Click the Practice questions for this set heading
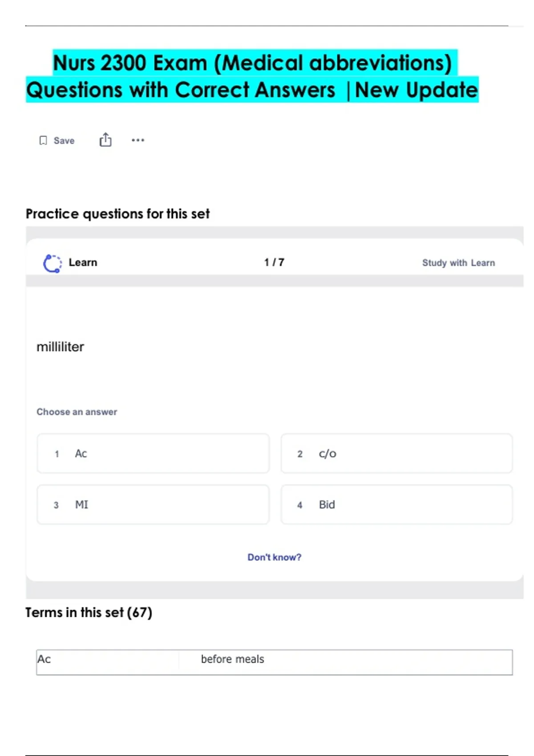The height and width of the screenshot is (756, 534). [x=117, y=214]
